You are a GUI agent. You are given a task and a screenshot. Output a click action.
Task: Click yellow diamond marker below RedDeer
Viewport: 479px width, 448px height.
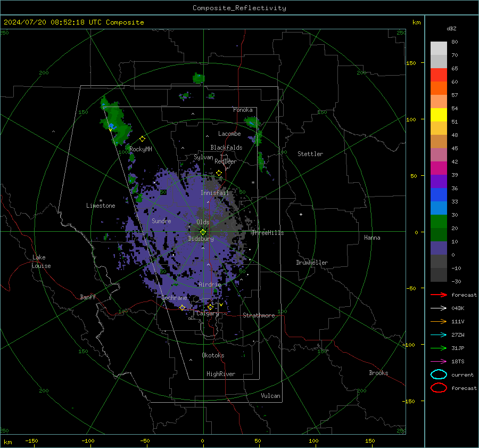219,173
